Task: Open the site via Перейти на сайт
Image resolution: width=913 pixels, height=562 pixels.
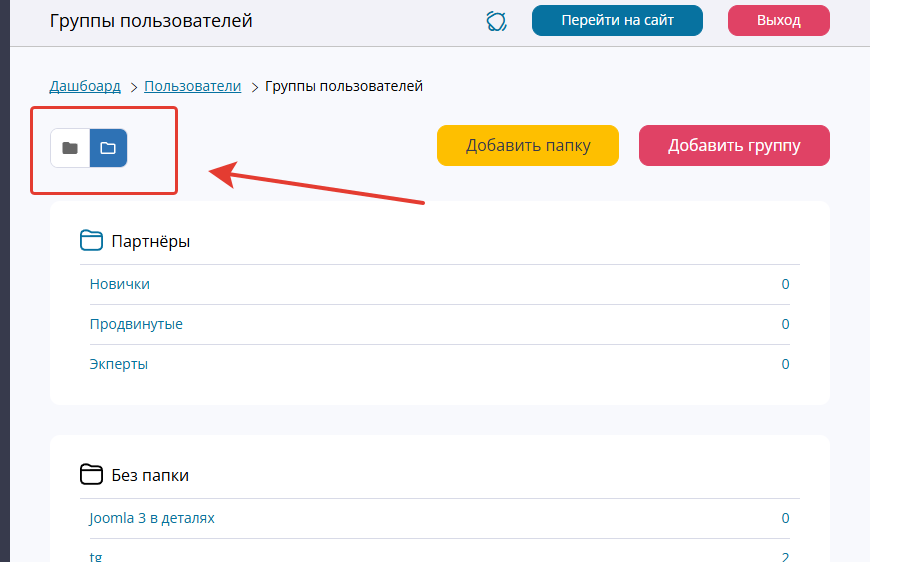Action: (617, 20)
